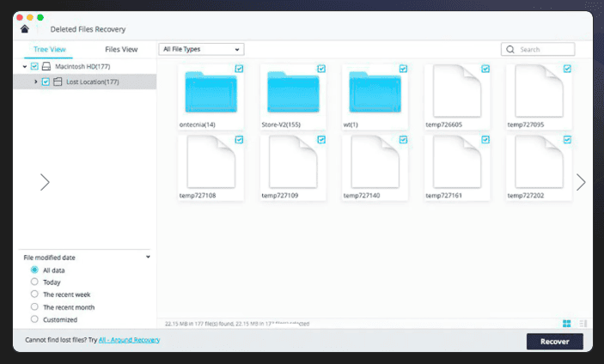
Task: Uncheck the temp727095 file checkbox
Action: pyautogui.click(x=567, y=69)
